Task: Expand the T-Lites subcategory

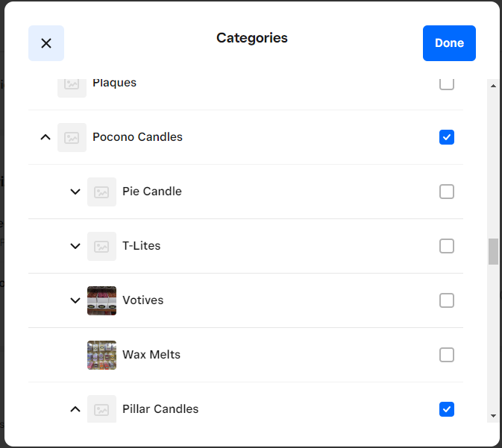Action: click(x=75, y=246)
